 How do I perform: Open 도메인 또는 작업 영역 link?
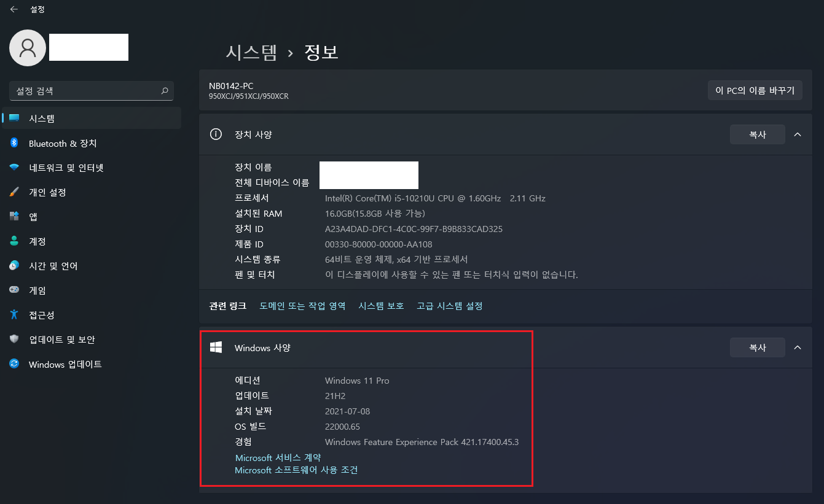[x=302, y=306]
